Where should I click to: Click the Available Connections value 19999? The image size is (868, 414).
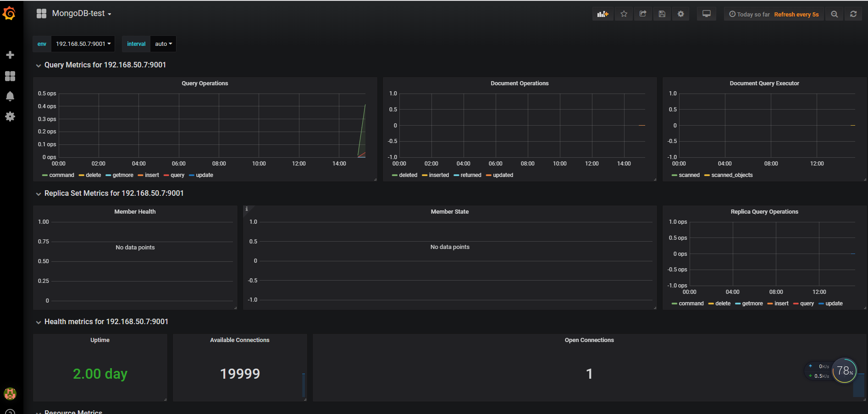click(240, 374)
